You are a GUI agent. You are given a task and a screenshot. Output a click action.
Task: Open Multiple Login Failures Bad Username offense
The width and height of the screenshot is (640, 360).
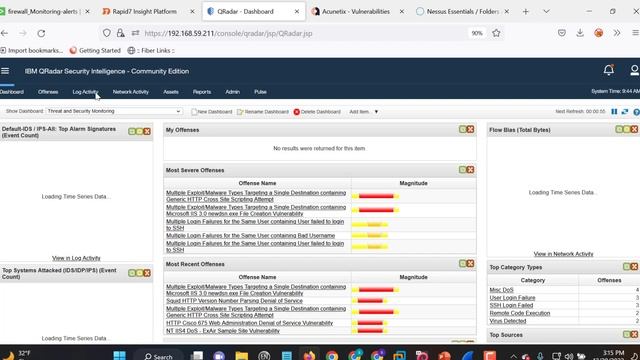(250, 236)
